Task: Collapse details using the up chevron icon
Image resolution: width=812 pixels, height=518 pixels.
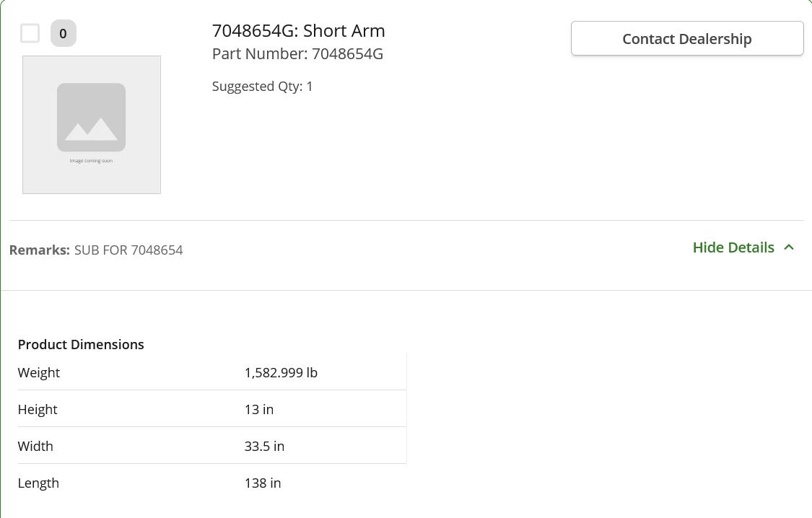Action: coord(789,247)
